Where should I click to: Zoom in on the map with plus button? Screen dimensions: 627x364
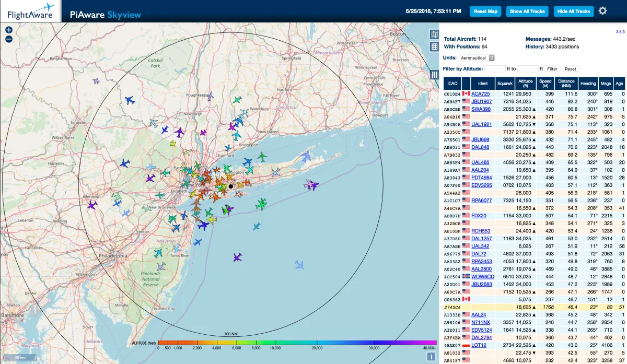(9, 30)
